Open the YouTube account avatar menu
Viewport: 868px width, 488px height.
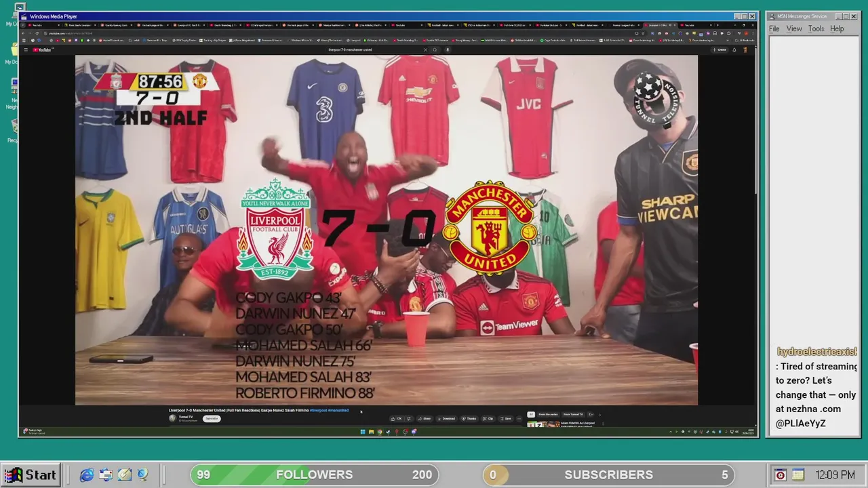[x=745, y=49]
